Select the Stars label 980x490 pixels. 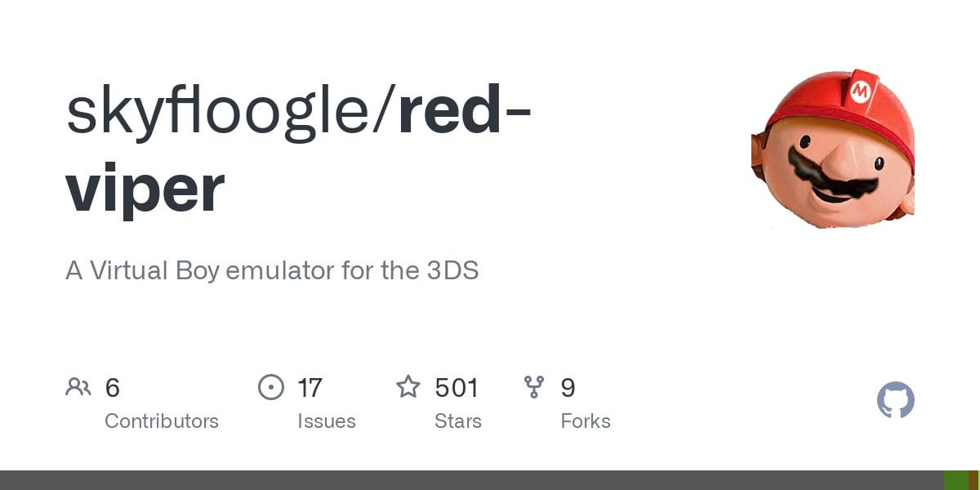coord(458,421)
